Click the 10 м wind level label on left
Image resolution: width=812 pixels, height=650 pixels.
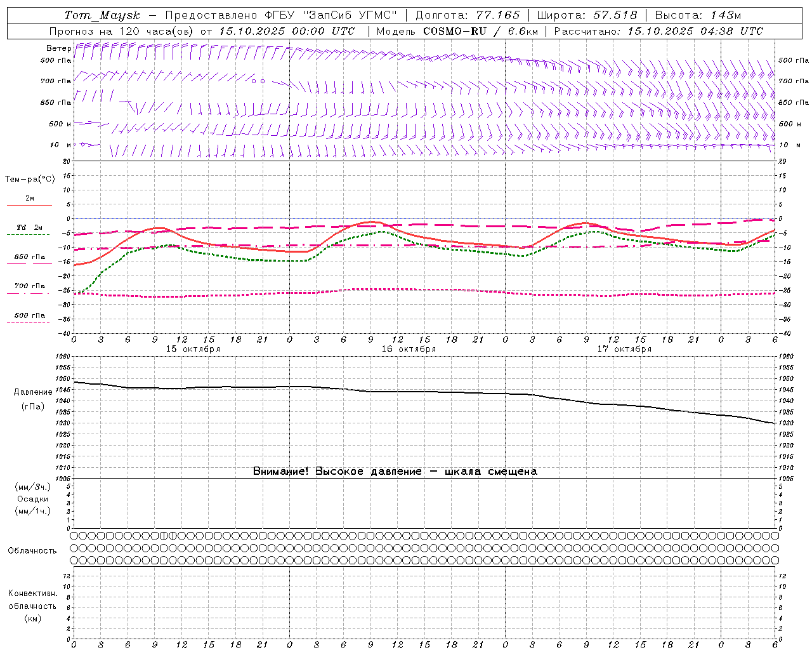coord(60,145)
